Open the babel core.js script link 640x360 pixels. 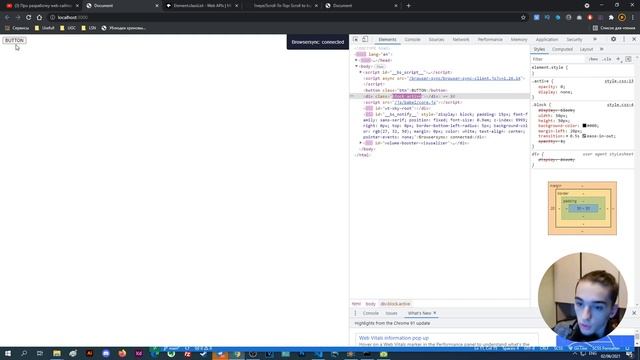[416, 102]
